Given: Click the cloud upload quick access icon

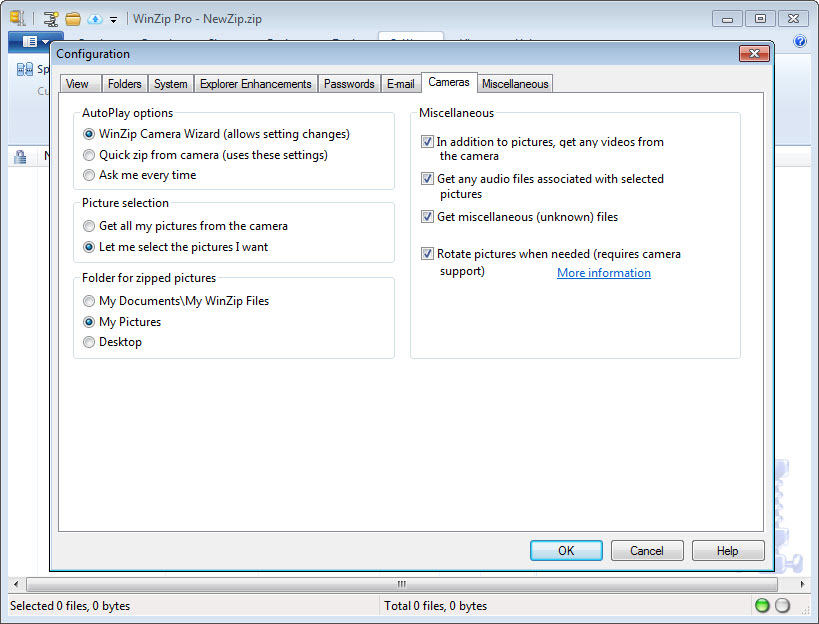Looking at the screenshot, I should [95, 19].
